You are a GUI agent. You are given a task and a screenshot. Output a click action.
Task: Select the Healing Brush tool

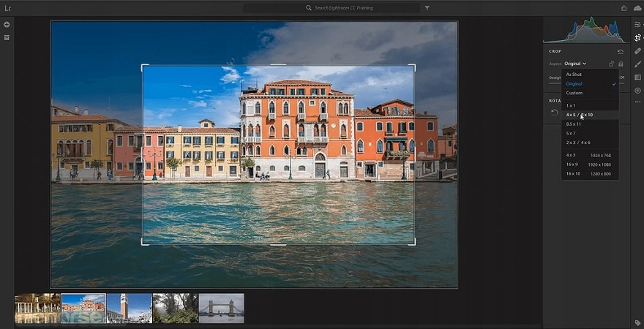coord(637,51)
